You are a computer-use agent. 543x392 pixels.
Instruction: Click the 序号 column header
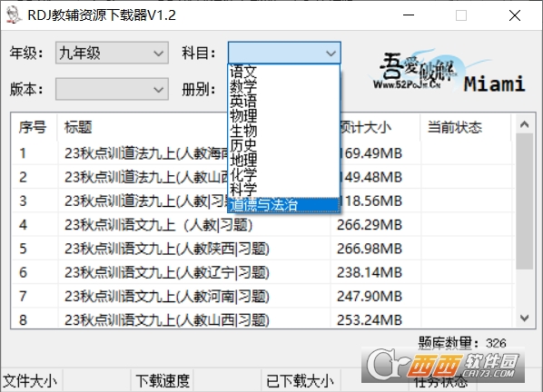click(x=33, y=127)
